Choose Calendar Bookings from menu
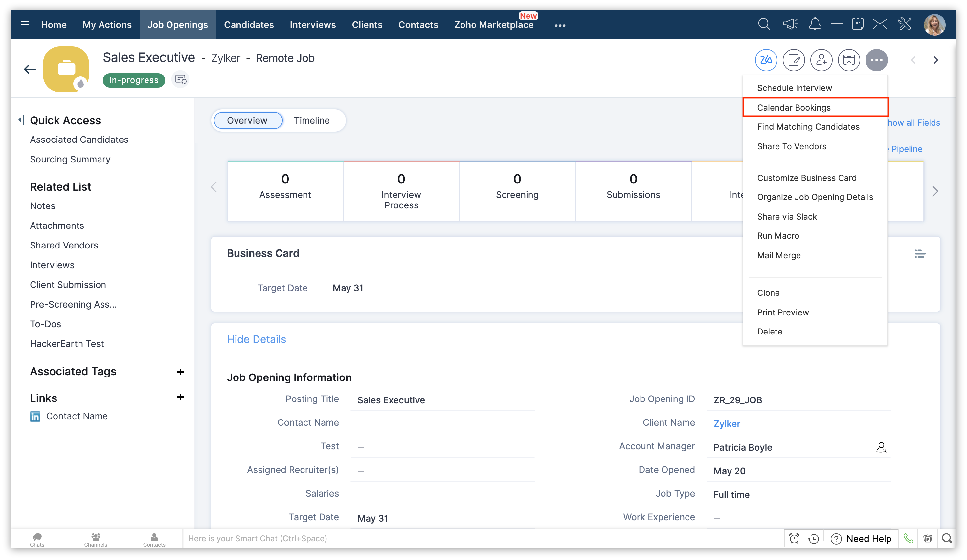The image size is (967, 560). [816, 107]
